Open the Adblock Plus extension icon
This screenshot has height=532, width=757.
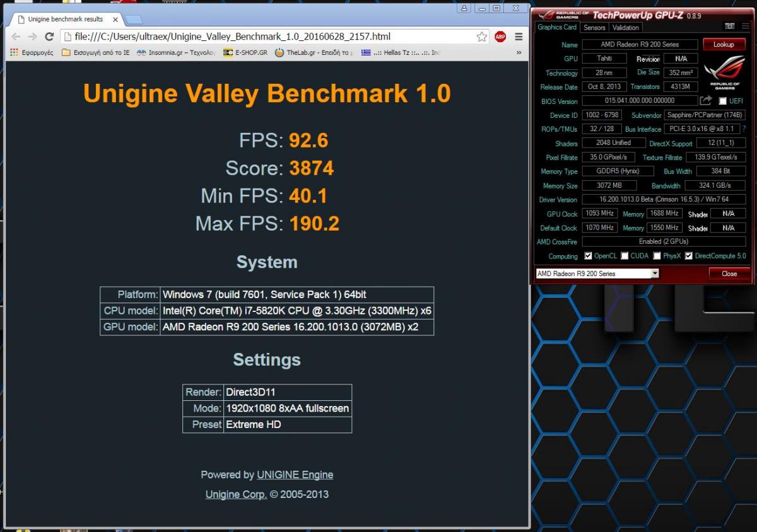500,37
